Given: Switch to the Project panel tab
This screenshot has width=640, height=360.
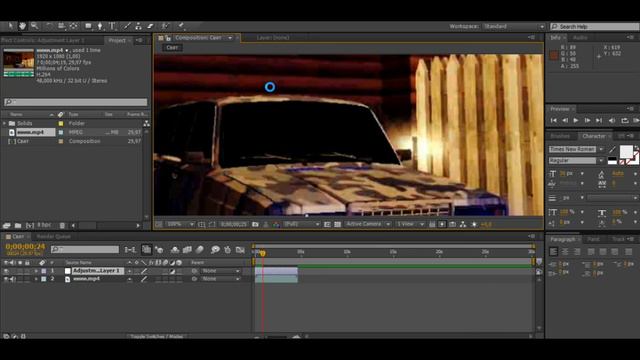Looking at the screenshot, I should [117, 40].
